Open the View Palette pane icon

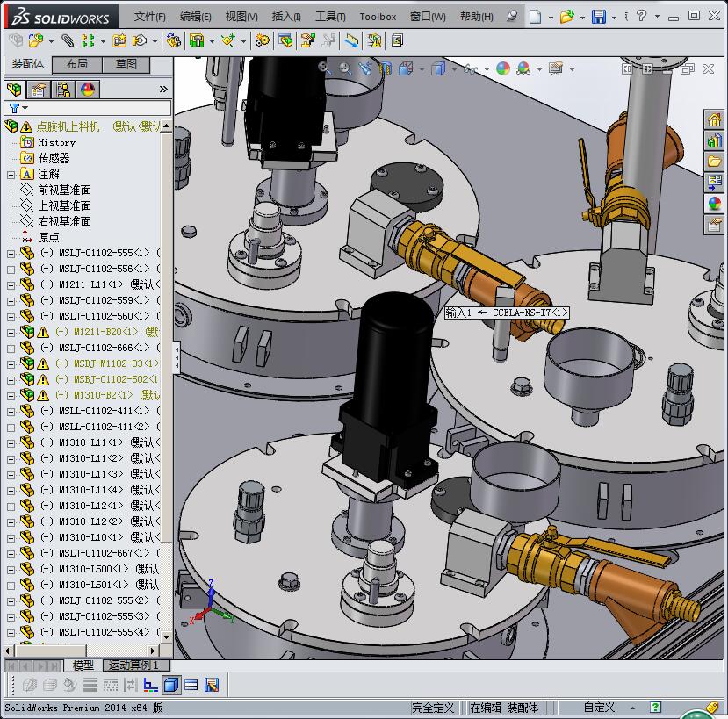[x=714, y=183]
